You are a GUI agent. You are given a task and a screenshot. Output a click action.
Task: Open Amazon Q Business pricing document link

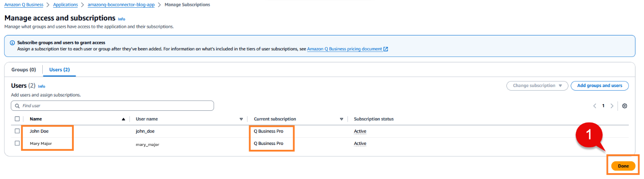[x=344, y=49]
